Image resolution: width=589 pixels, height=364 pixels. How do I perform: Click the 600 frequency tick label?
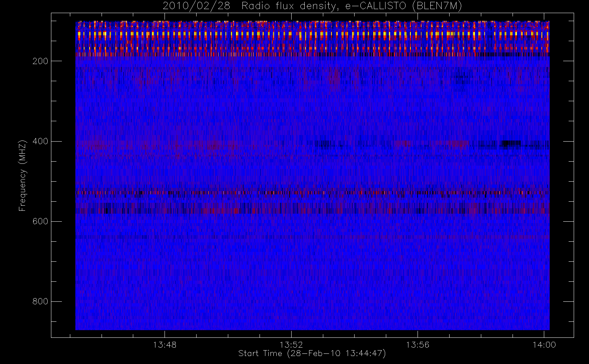coord(40,221)
